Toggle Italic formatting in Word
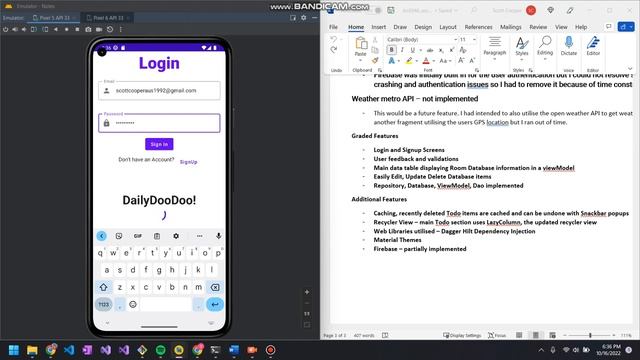The image size is (640, 360). [402, 50]
